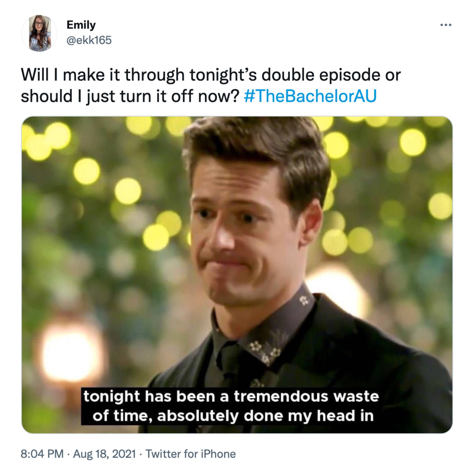Click the tweet line starting 'Will I make it'
476x476 pixels.
click(211, 75)
